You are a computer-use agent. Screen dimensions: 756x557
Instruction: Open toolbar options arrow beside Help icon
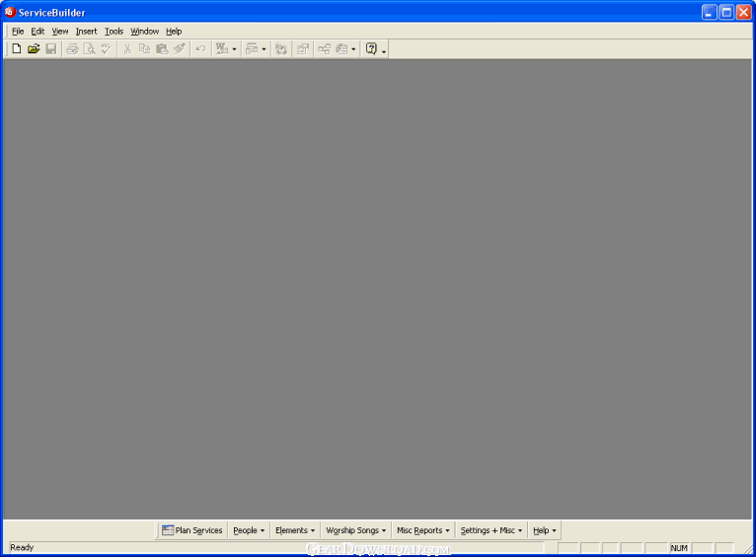click(384, 50)
